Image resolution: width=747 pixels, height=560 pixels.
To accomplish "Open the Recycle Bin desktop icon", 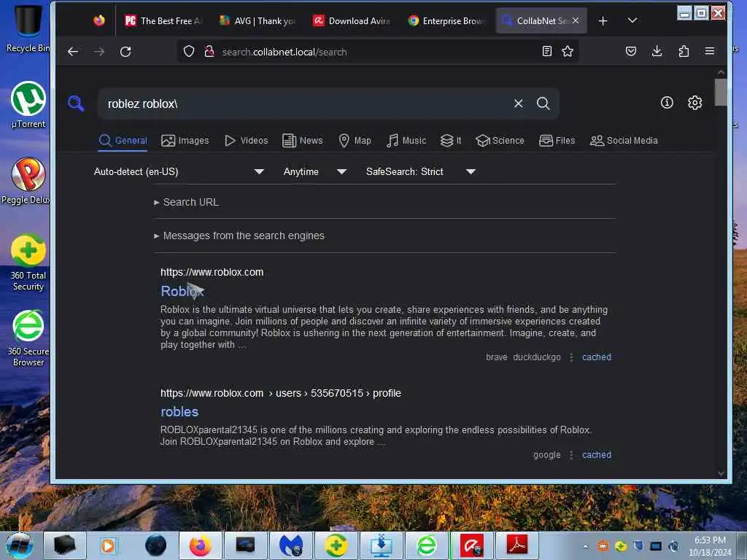I will click(x=28, y=28).
